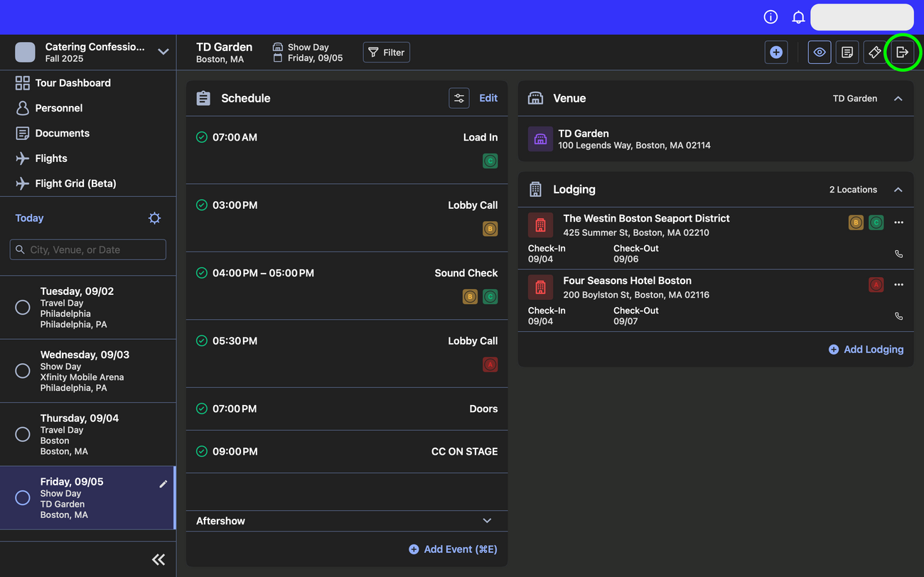This screenshot has width=924, height=577.
Task: Open the Four Seasons more options ellipsis
Action: (898, 285)
